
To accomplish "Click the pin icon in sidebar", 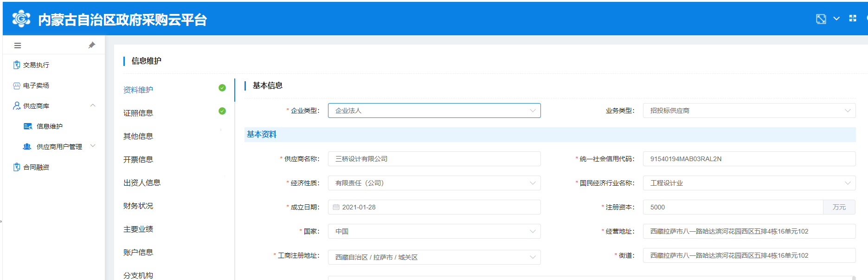I will coord(91,45).
